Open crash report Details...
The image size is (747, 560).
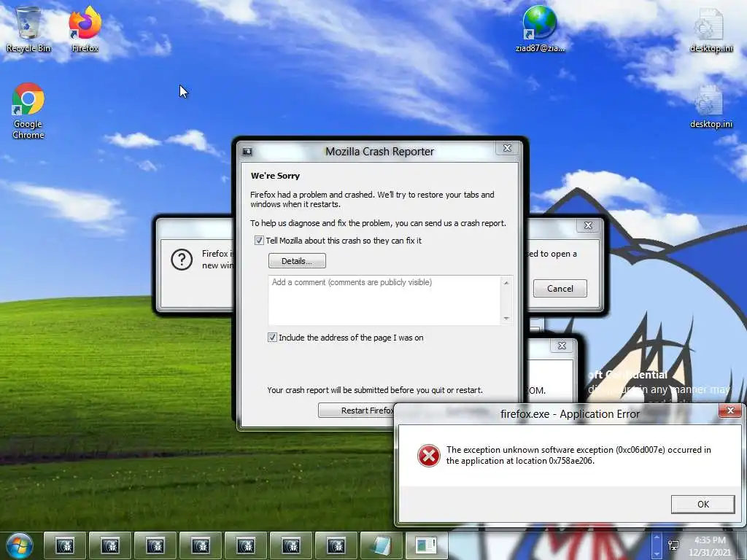[x=297, y=261]
